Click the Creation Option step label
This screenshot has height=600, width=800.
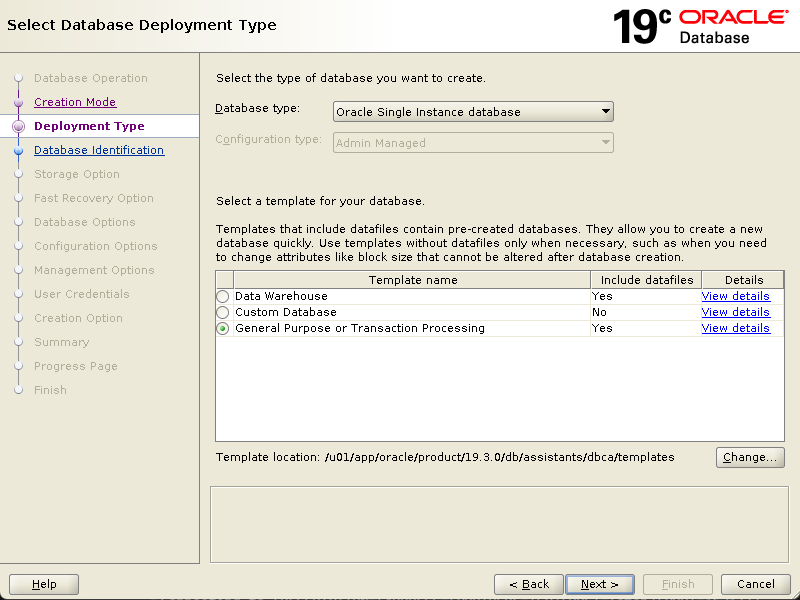tap(78, 318)
